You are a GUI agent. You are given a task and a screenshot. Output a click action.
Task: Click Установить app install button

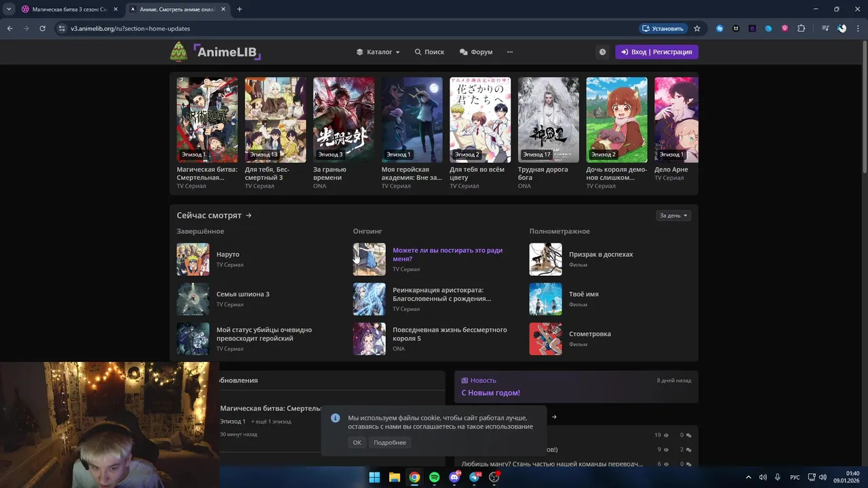[663, 28]
